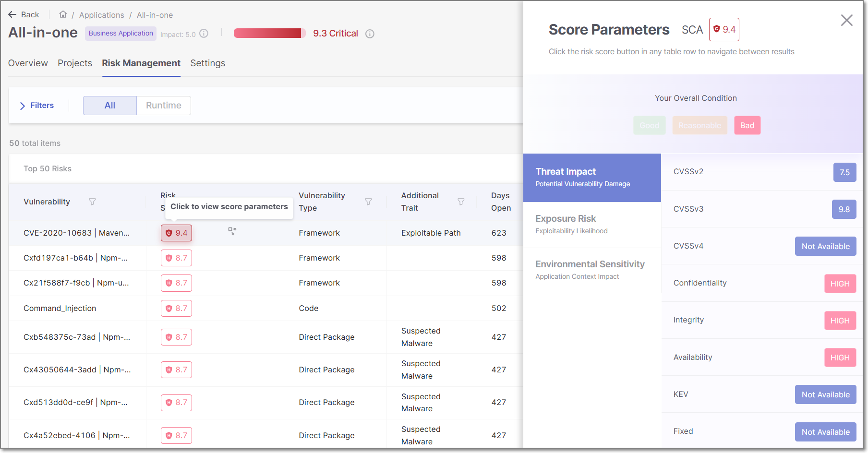This screenshot has height=453, width=868.
Task: Click the shield 9.4 SCA score in Score Parameters header
Action: (x=724, y=29)
